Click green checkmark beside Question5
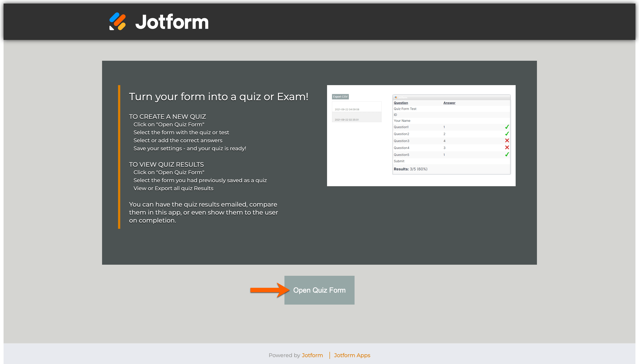Image resolution: width=639 pixels, height=364 pixels. 507,155
